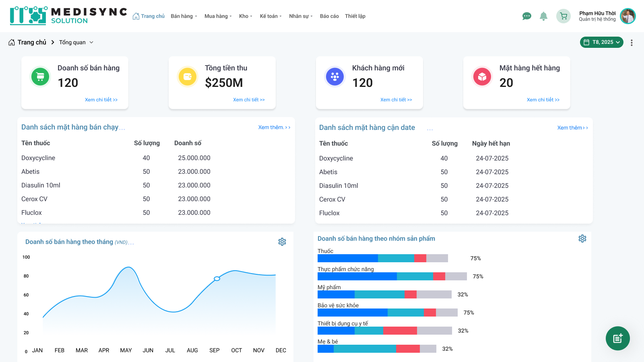Click the green sales cart card icon

tap(40, 76)
